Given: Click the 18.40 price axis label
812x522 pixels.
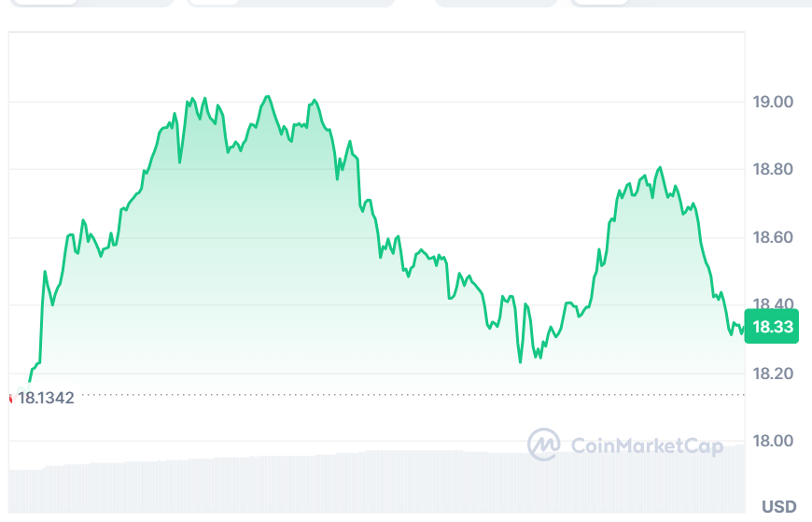Looking at the screenshot, I should [773, 305].
